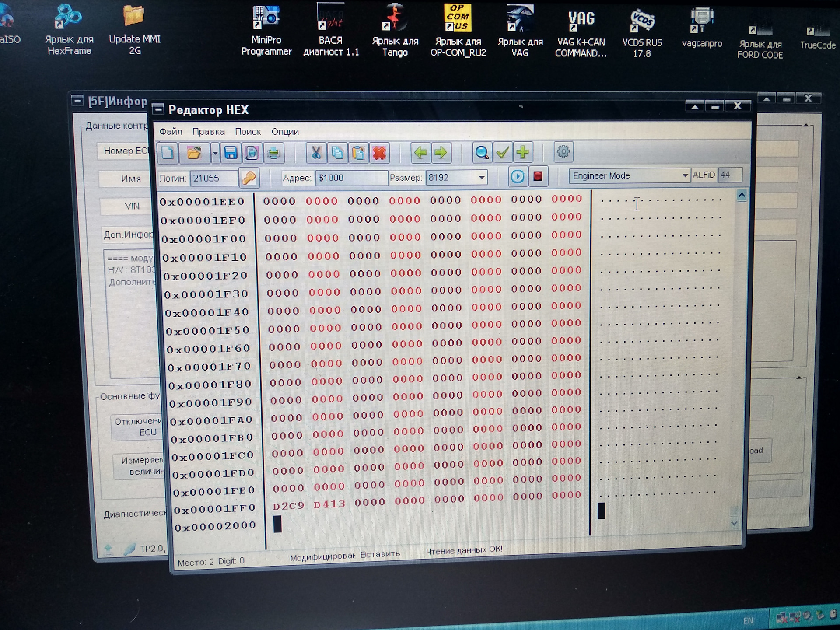
Task: Open search with the magnifier icon
Action: tap(482, 152)
